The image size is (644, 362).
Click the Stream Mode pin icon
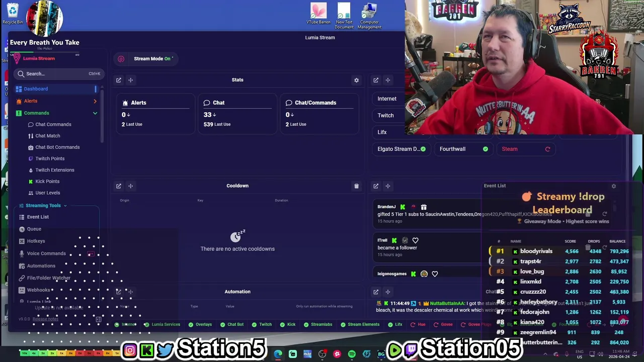pos(121,59)
